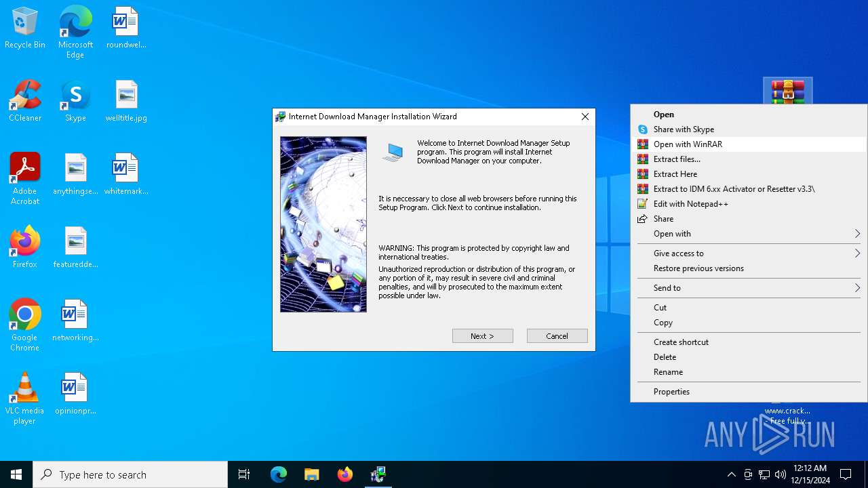The width and height of the screenshot is (868, 488).
Task: Launch Google Chrome desktop shortcut
Action: [x=25, y=325]
